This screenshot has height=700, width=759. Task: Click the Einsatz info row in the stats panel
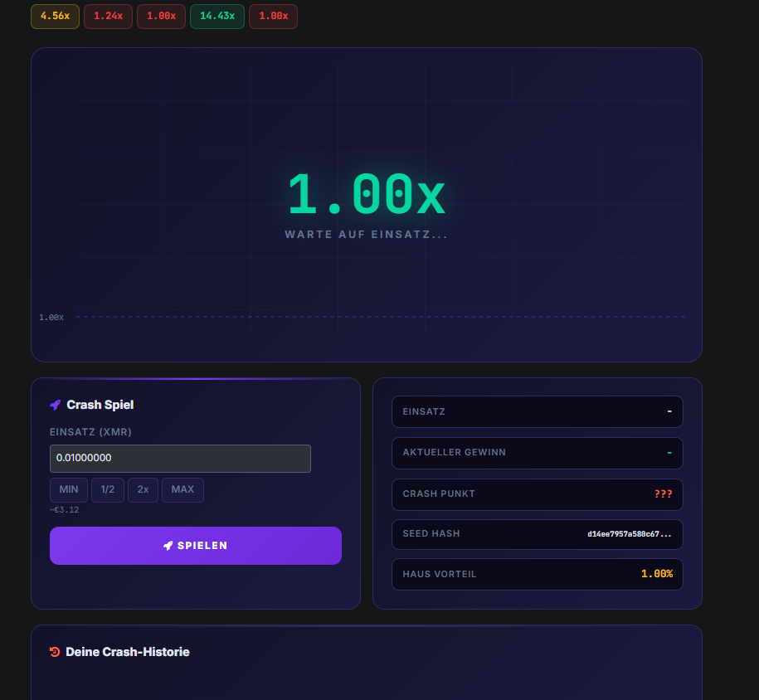(x=538, y=412)
